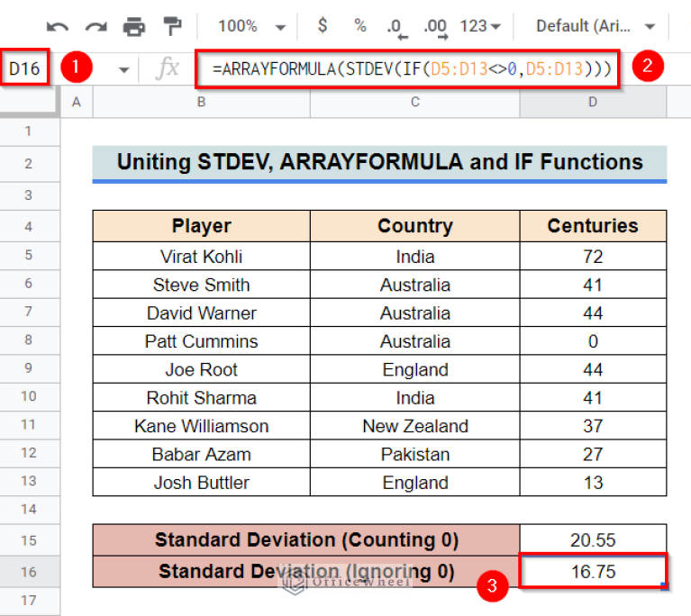The height and width of the screenshot is (616, 691).
Task: Click the Undo icon
Action: [58, 26]
